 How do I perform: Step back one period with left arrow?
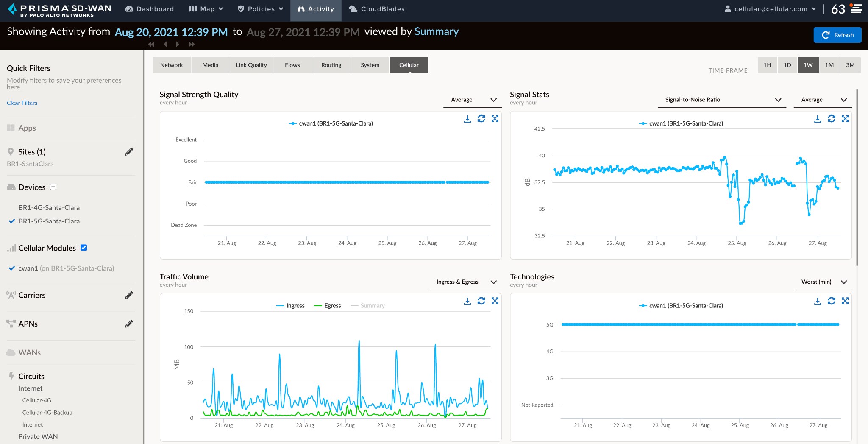[x=165, y=44]
